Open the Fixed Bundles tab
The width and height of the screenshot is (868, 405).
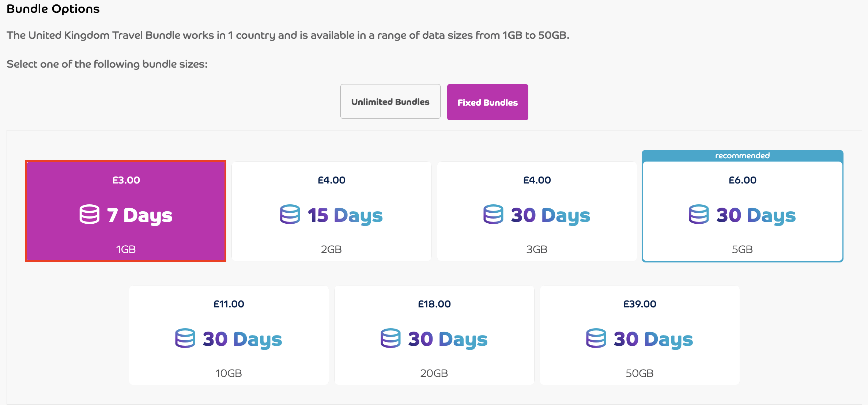(x=487, y=102)
